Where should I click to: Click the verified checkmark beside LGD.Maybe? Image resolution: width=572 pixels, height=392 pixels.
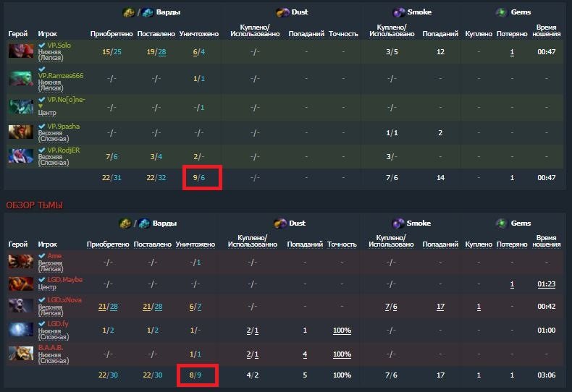42,280
